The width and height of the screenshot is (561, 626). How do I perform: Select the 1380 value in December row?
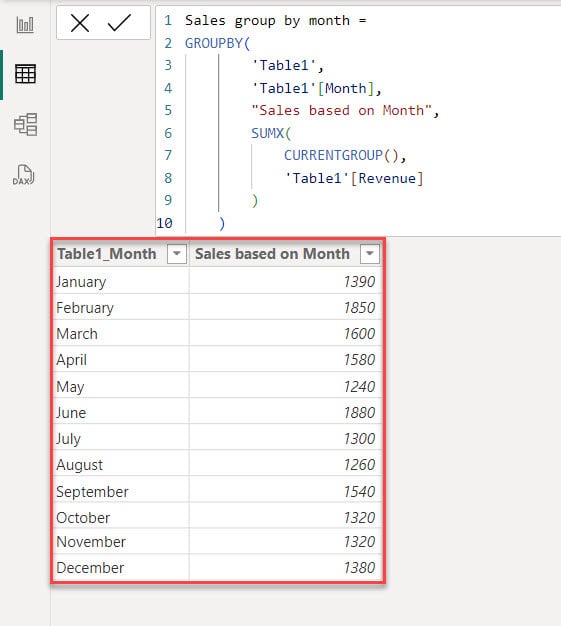(359, 568)
